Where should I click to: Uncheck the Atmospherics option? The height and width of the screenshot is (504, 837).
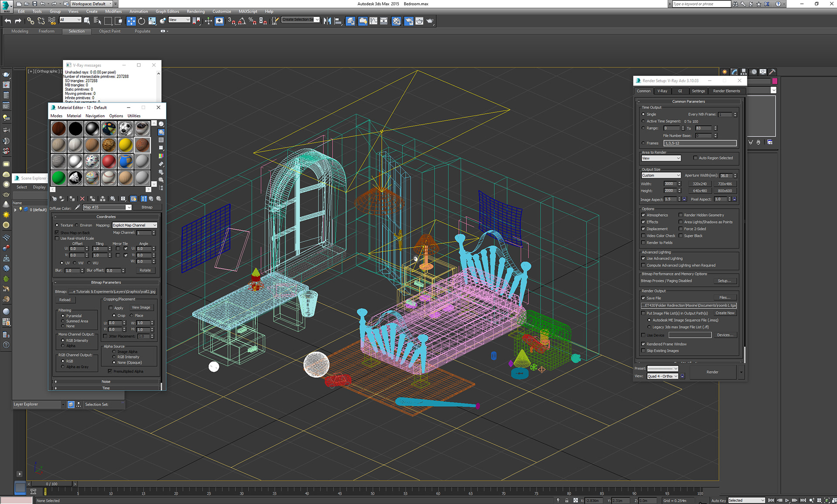(x=643, y=215)
